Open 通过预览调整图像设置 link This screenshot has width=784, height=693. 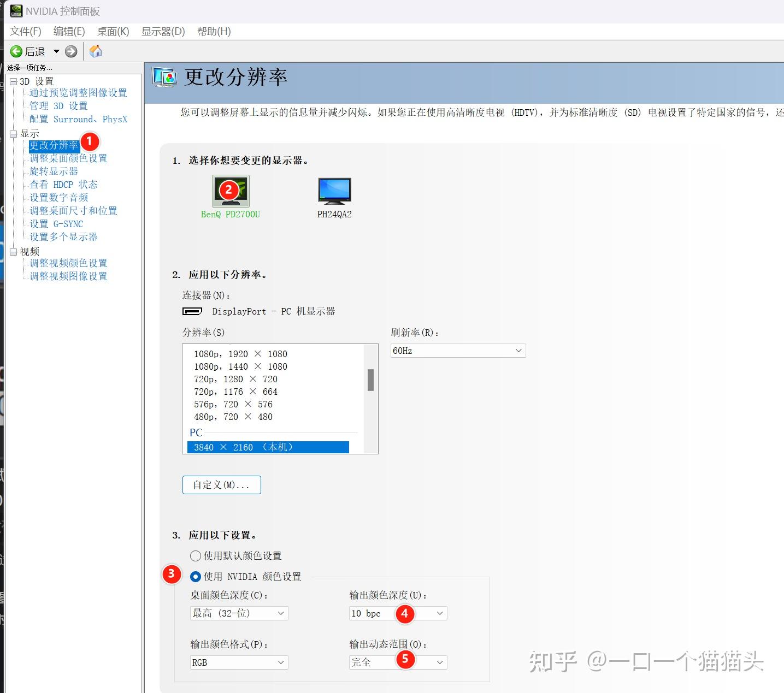tap(78, 93)
